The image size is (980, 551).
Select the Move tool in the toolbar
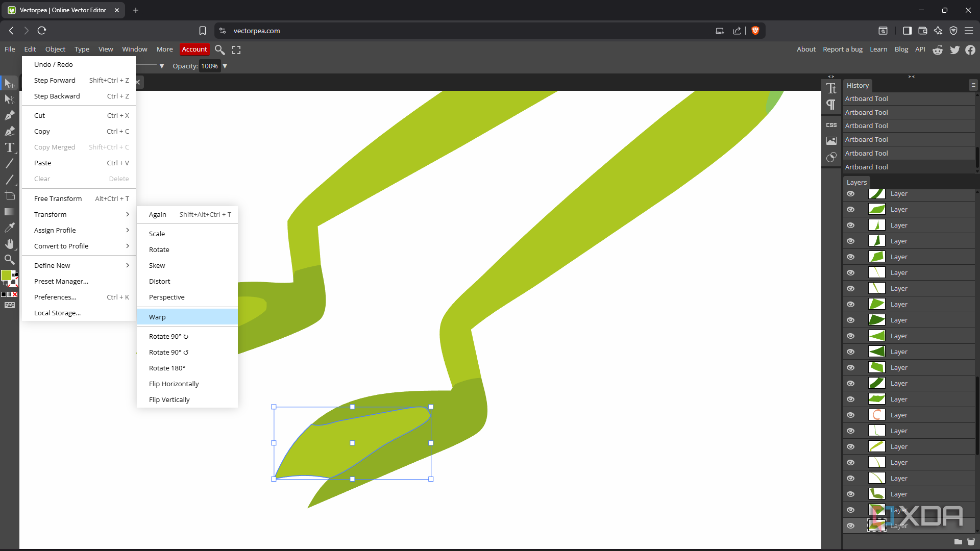tap(9, 83)
